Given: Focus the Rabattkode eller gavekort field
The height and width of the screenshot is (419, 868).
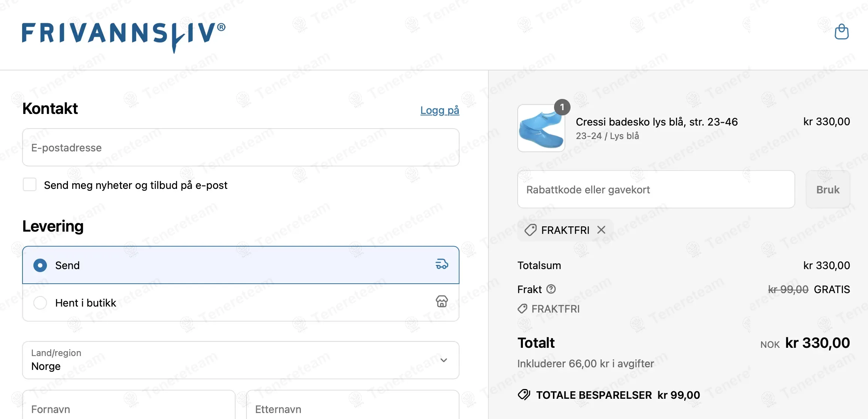Looking at the screenshot, I should point(656,189).
